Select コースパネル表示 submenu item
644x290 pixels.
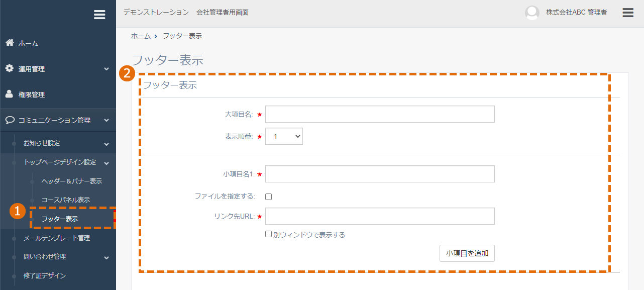(x=66, y=200)
